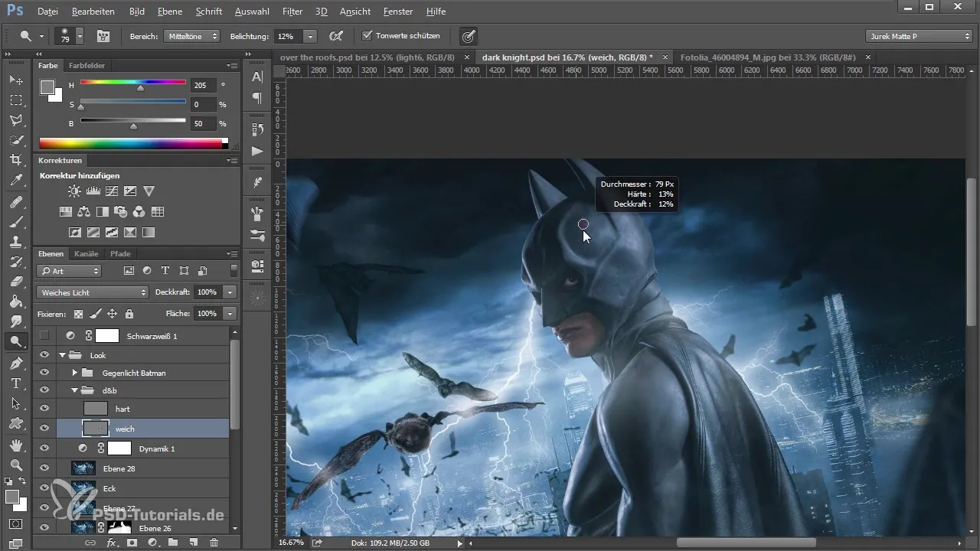Open the Brush panel from options bar
The height and width of the screenshot is (551, 980).
coord(103,36)
